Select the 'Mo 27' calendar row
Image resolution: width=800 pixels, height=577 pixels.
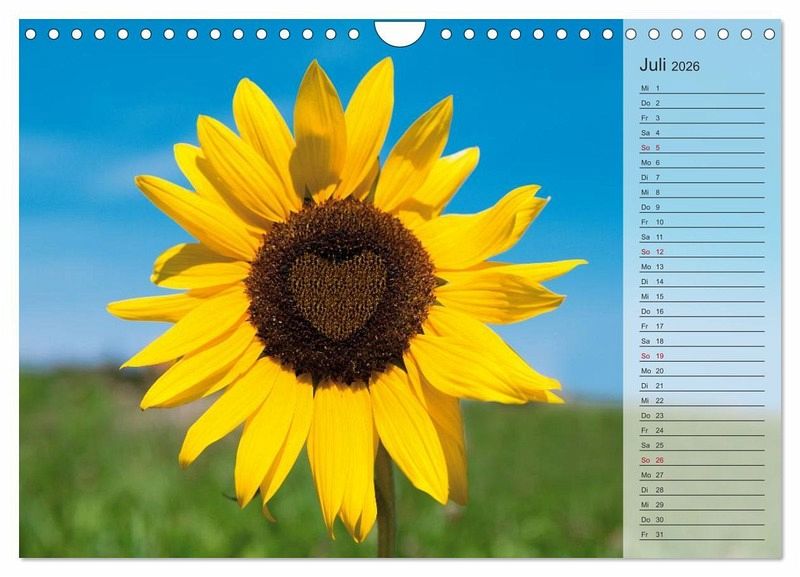coord(702,475)
